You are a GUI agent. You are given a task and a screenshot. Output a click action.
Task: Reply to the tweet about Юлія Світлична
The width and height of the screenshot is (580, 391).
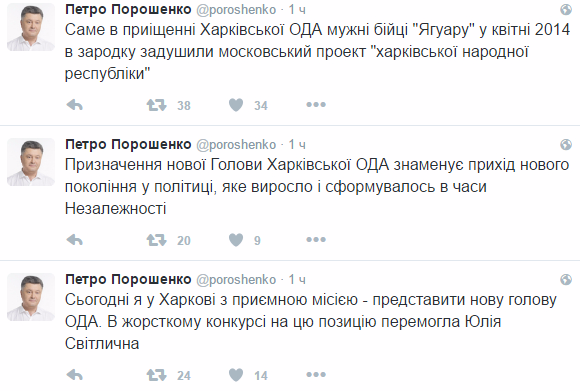coord(74,375)
